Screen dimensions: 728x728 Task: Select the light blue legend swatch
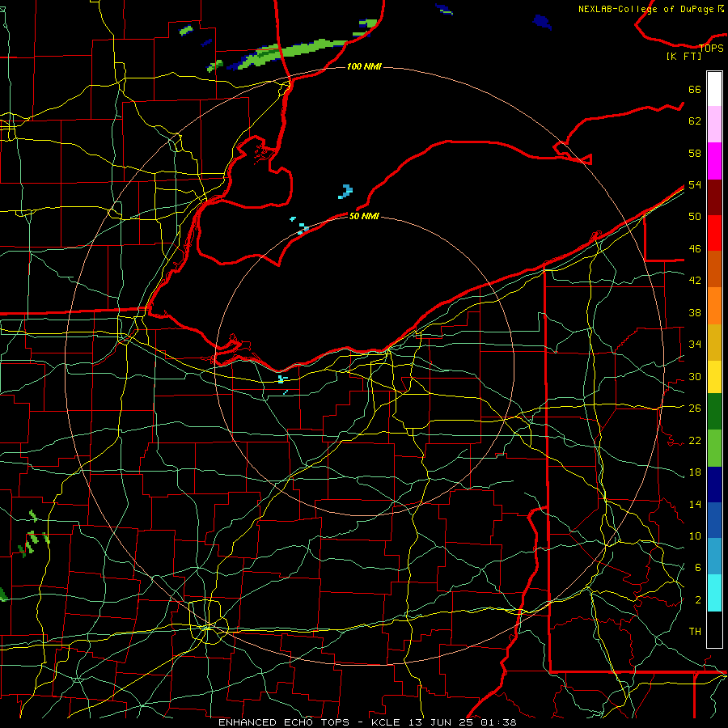(714, 557)
